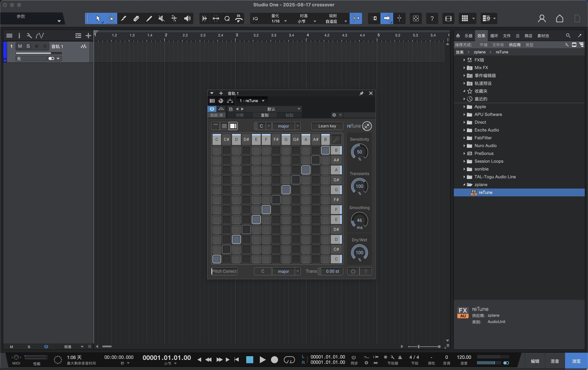Image resolution: width=588 pixels, height=370 pixels.
Task: Select the listen speaker tool
Action: coord(187,18)
